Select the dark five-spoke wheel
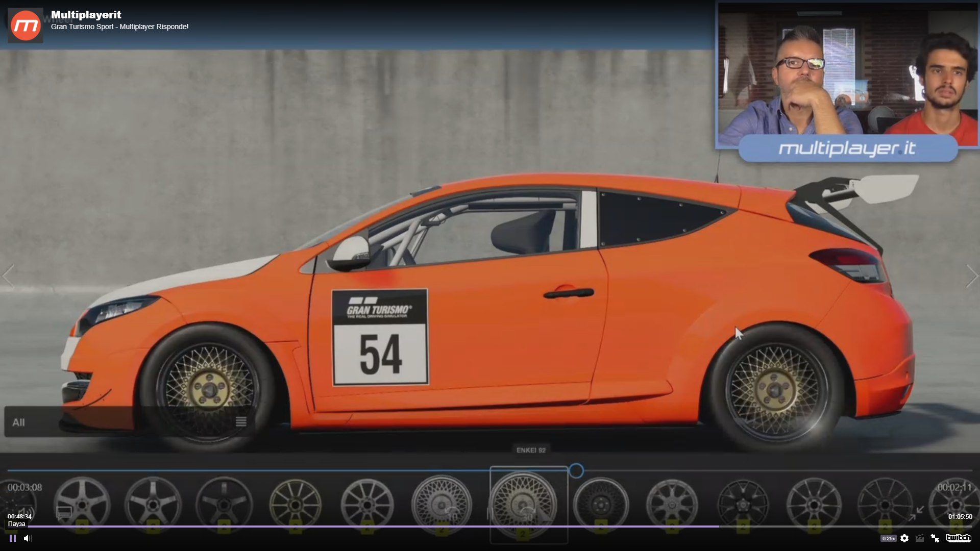This screenshot has height=551, width=980. coord(224,504)
